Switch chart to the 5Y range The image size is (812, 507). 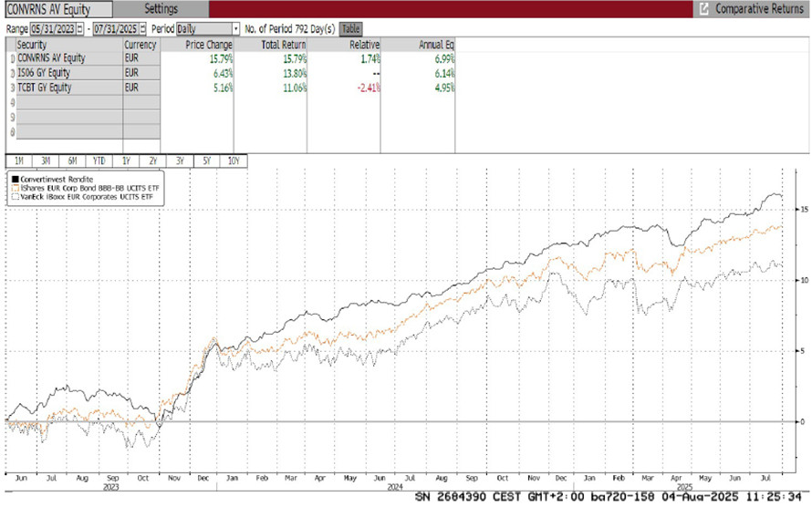(208, 161)
